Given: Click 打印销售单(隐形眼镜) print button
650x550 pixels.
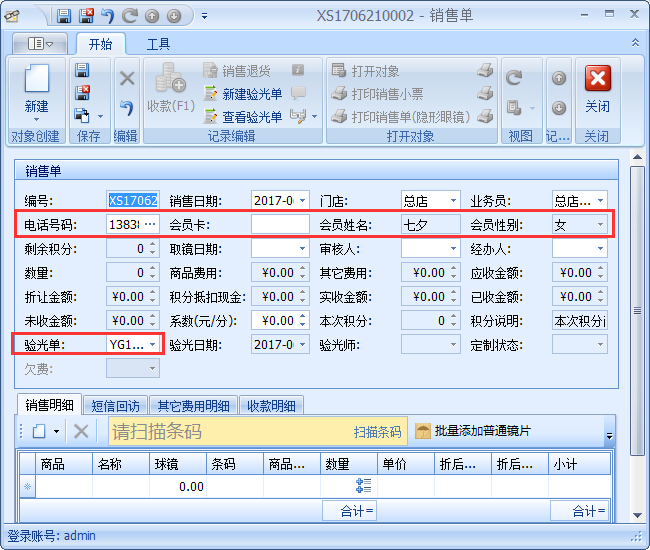Looking at the screenshot, I should [400, 117].
